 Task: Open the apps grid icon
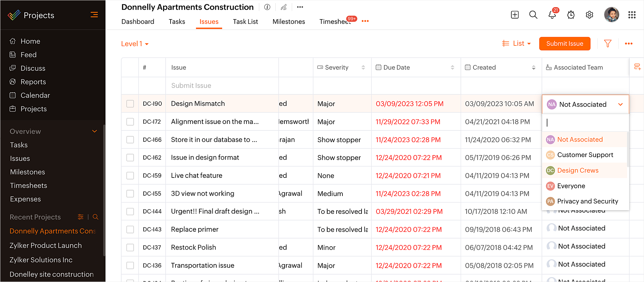pos(632,15)
